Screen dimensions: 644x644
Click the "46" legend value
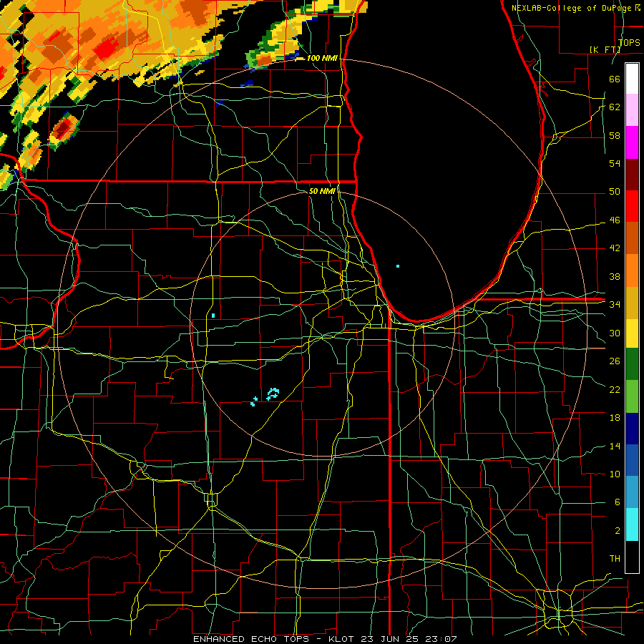615,220
